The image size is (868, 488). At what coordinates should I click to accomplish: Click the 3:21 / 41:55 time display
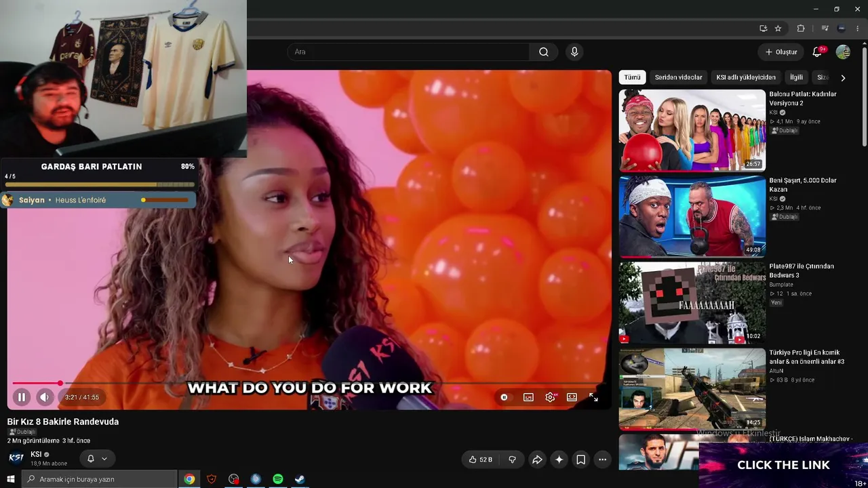coord(82,397)
